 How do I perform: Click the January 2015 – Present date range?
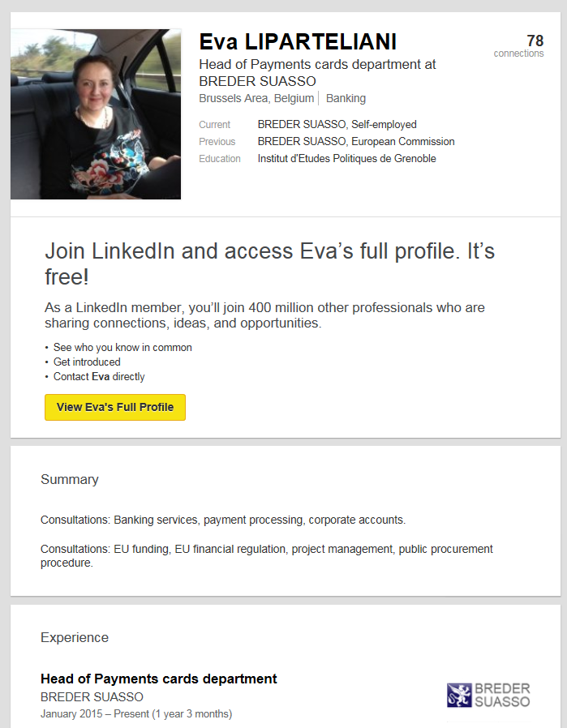136,713
